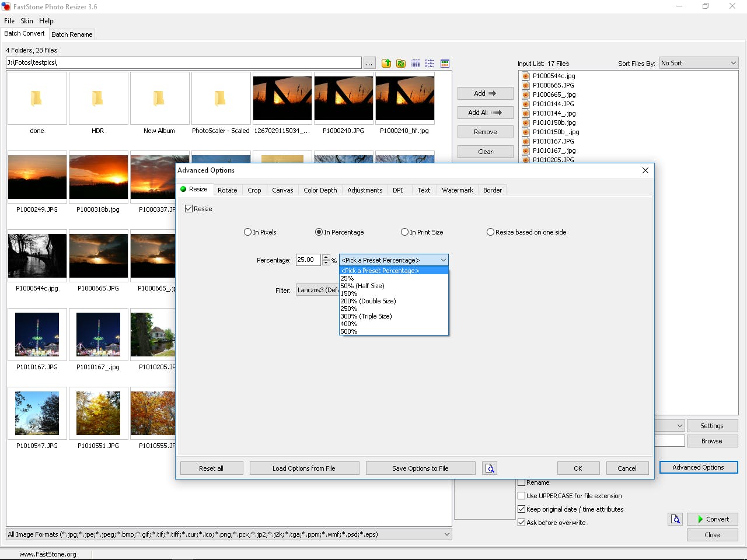The height and width of the screenshot is (560, 747).
Task: Switch to the Batch Rename tab
Action: pos(72,34)
